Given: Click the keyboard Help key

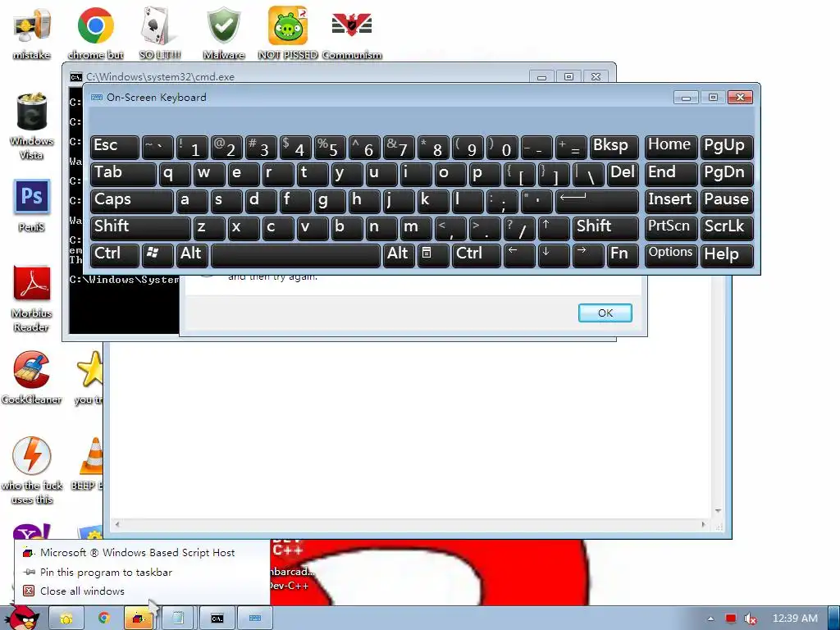Looking at the screenshot, I should pyautogui.click(x=727, y=255).
